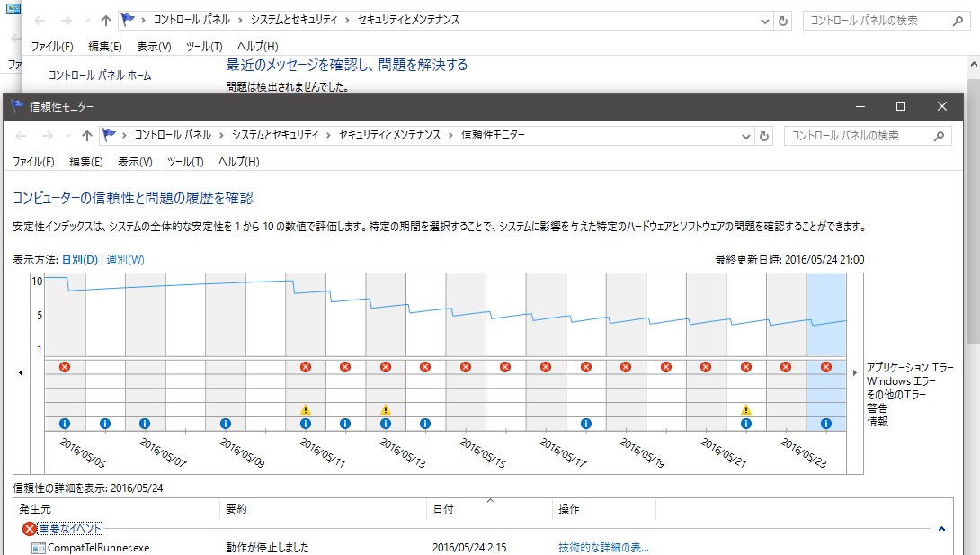Go up one level in 信頼性モニター
Viewport: 980px width, 555px height.
tap(87, 136)
